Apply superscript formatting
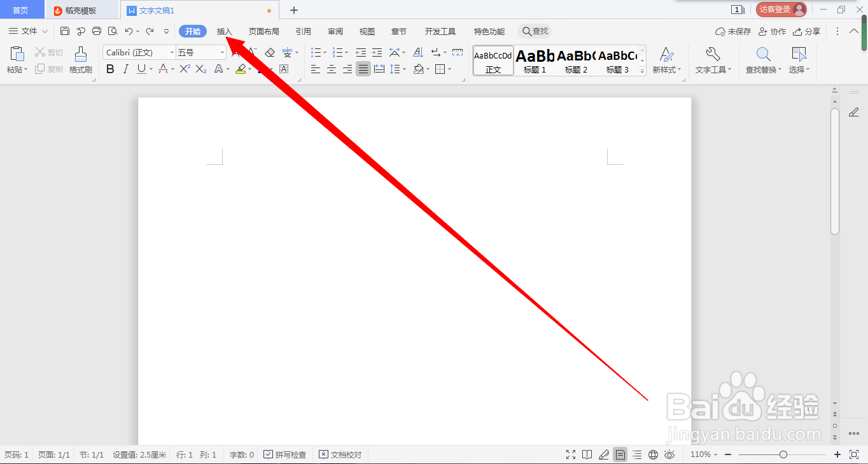The height and width of the screenshot is (464, 868). (x=185, y=69)
